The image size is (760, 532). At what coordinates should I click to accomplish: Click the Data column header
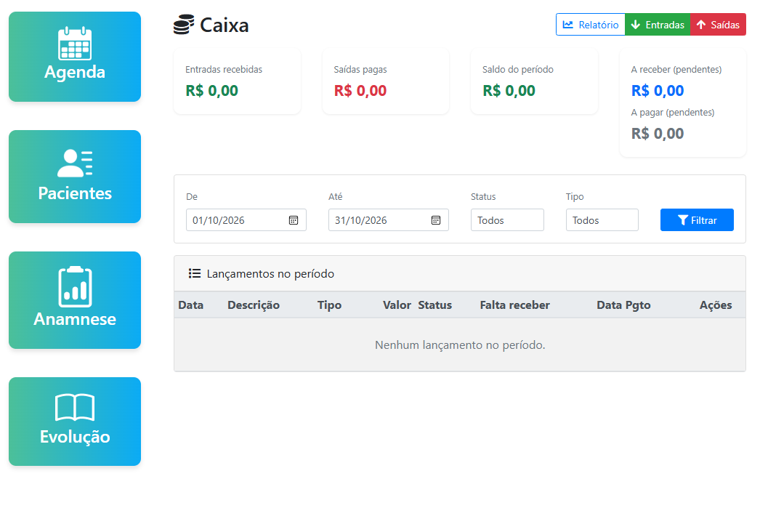coord(190,305)
